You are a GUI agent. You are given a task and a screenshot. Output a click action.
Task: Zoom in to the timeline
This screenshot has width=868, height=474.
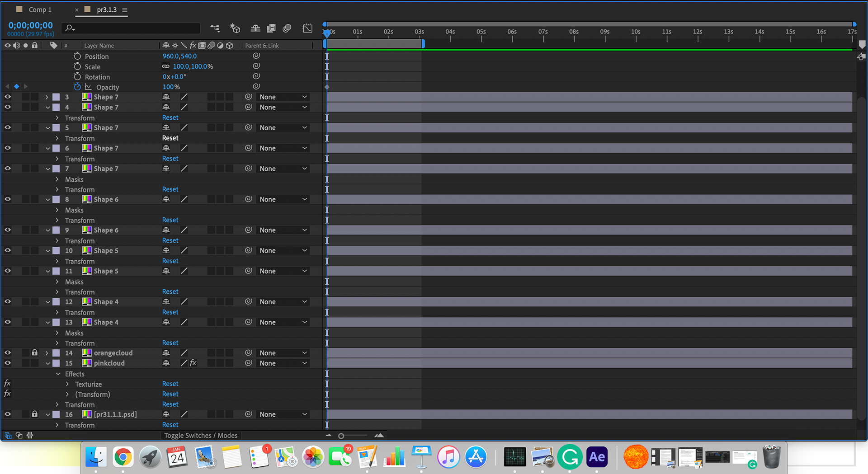point(379,436)
